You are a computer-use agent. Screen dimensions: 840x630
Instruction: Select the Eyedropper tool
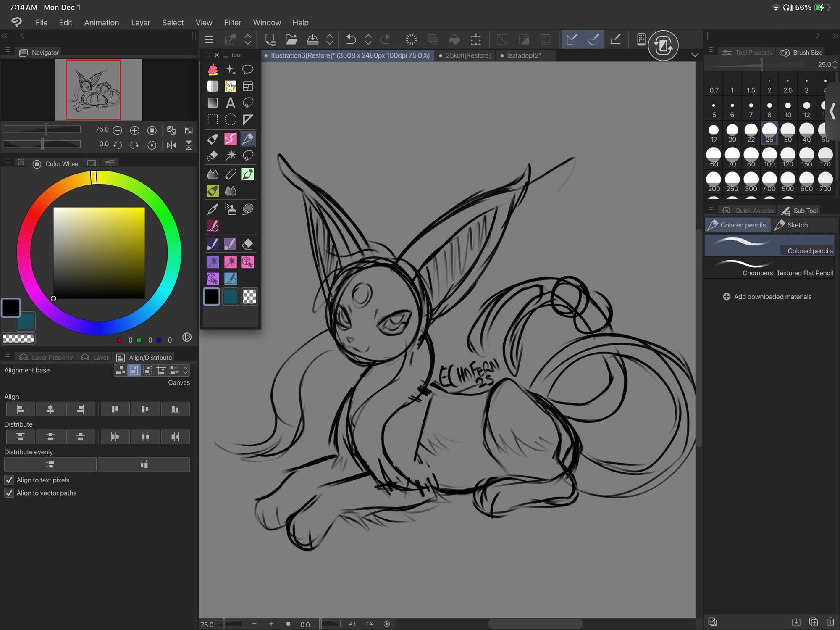click(x=213, y=209)
